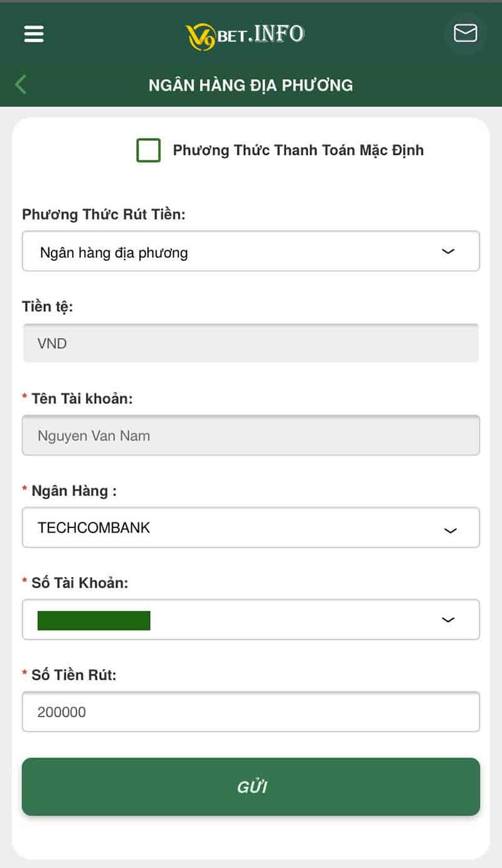This screenshot has width=502, height=868.
Task: Click the Tên Tài khoản name field
Action: (x=251, y=435)
